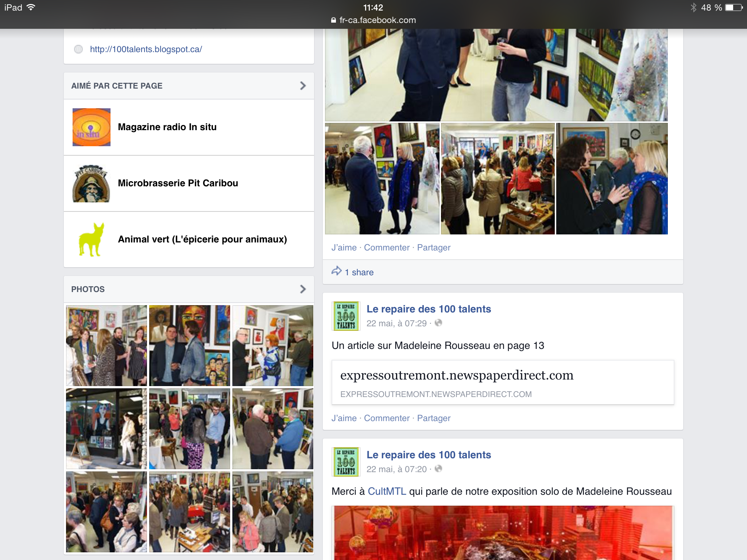
Task: Open the CultMTL mention link
Action: pyautogui.click(x=387, y=491)
